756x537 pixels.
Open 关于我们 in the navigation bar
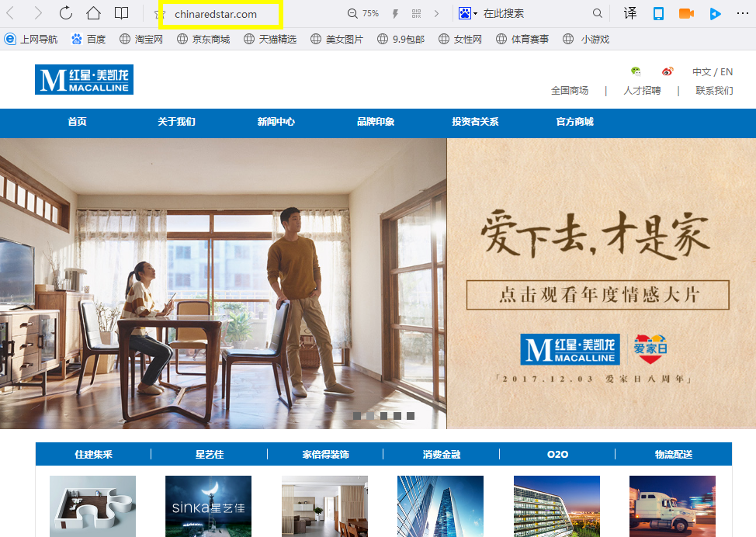click(176, 122)
